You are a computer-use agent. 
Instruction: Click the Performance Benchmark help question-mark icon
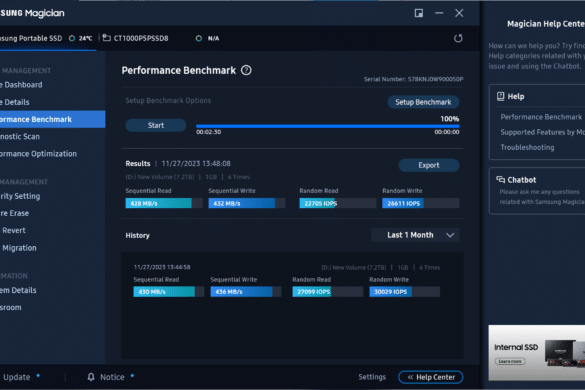coord(246,70)
